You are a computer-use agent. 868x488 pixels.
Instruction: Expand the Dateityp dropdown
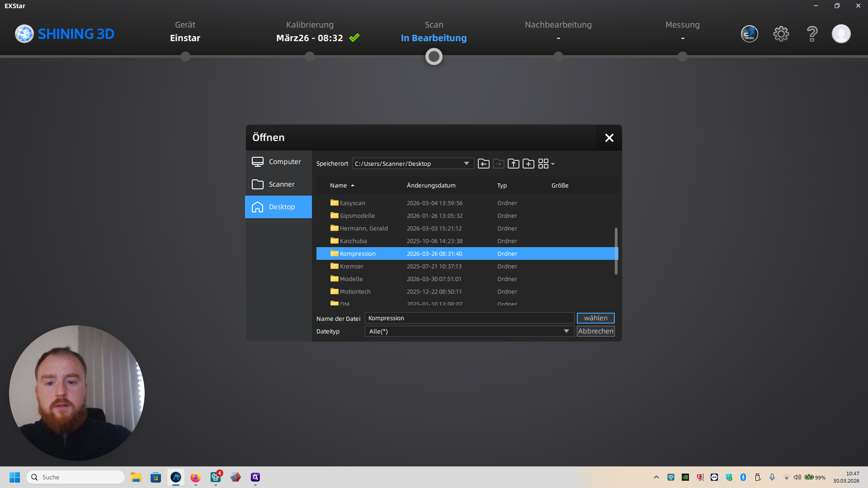(566, 331)
